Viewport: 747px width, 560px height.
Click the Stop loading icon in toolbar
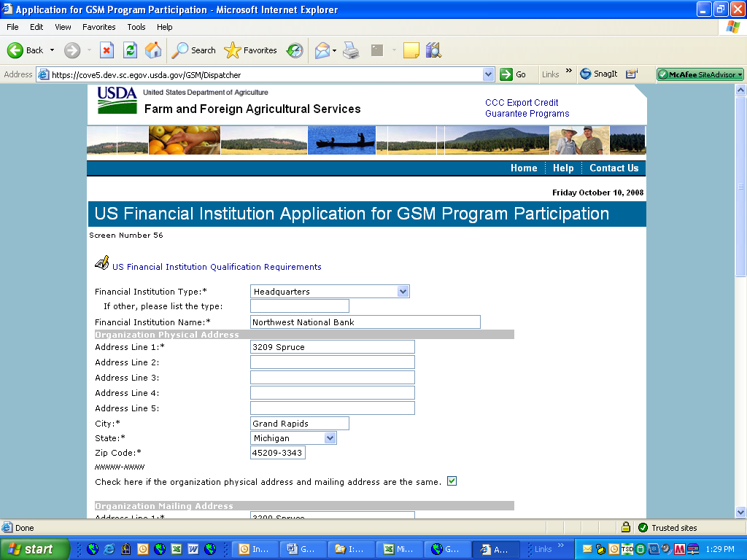[107, 50]
